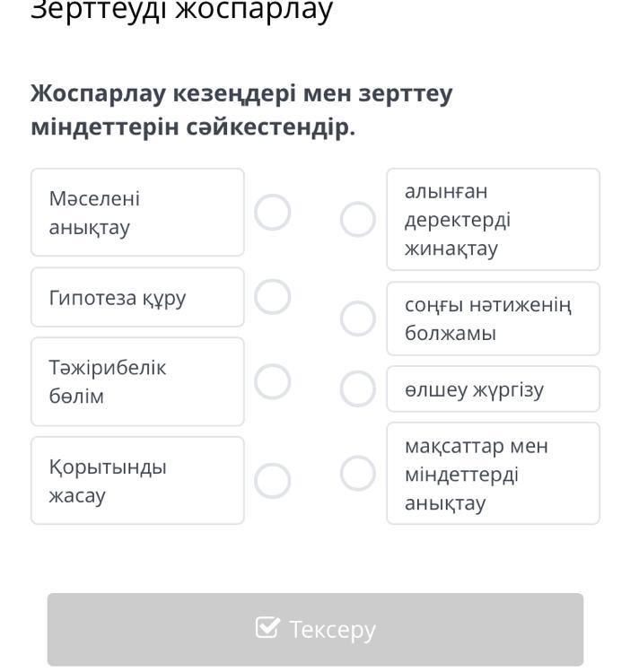Select the circle next to Тәжірибелік бөлім
The width and height of the screenshot is (630, 672).
(x=272, y=381)
